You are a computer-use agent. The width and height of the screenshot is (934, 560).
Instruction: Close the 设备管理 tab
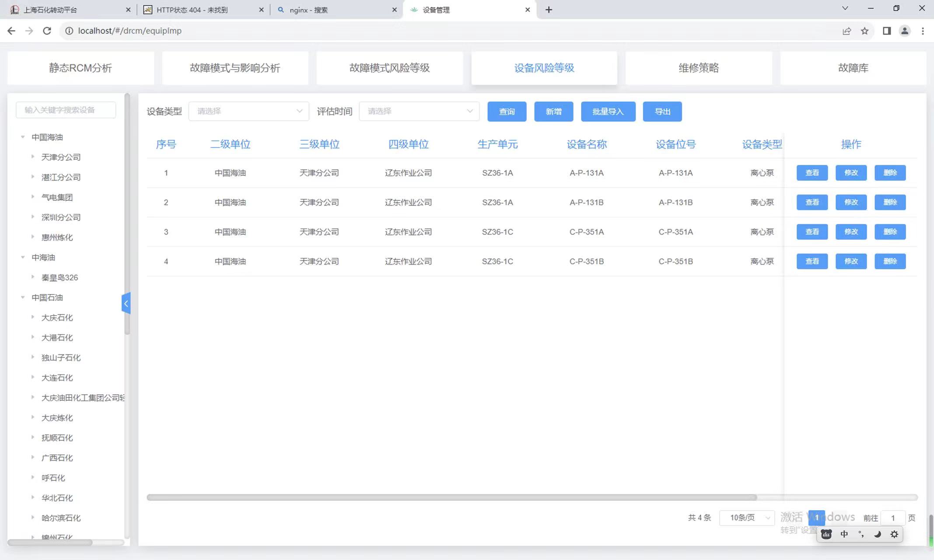[528, 10]
